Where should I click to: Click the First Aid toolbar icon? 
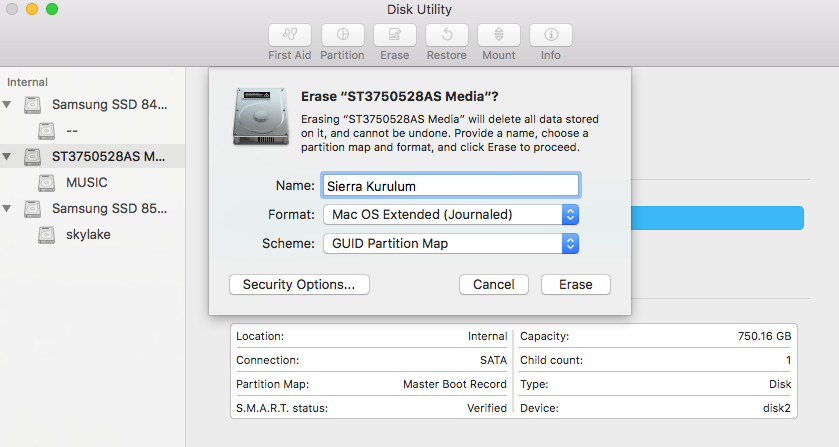(x=290, y=34)
